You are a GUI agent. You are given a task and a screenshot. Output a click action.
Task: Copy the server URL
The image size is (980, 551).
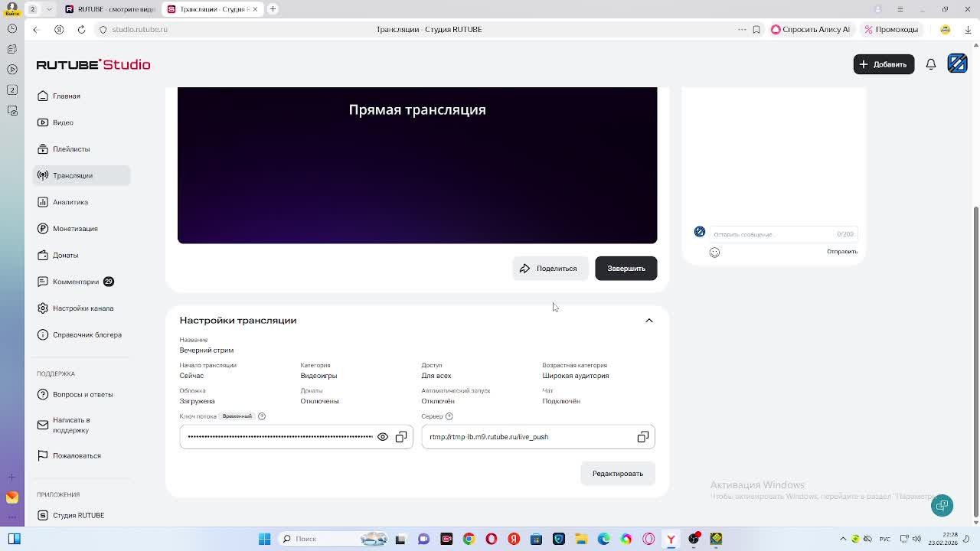(x=643, y=437)
